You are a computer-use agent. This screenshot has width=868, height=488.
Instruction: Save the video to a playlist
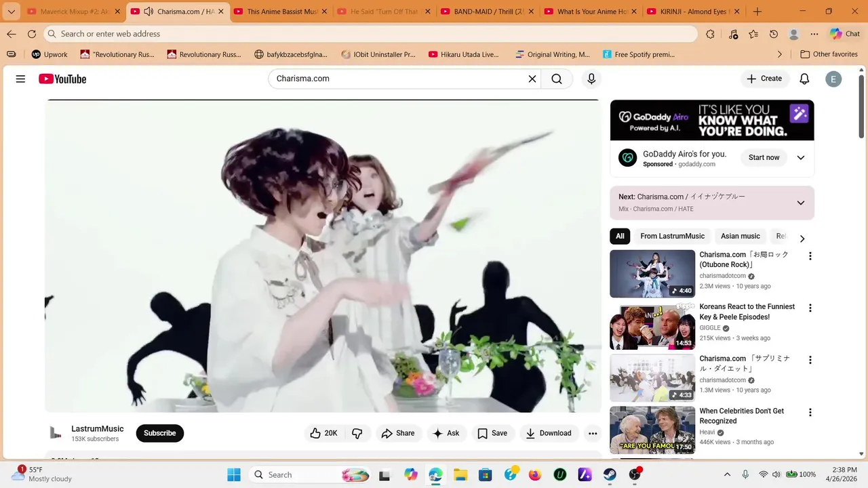tap(492, 433)
